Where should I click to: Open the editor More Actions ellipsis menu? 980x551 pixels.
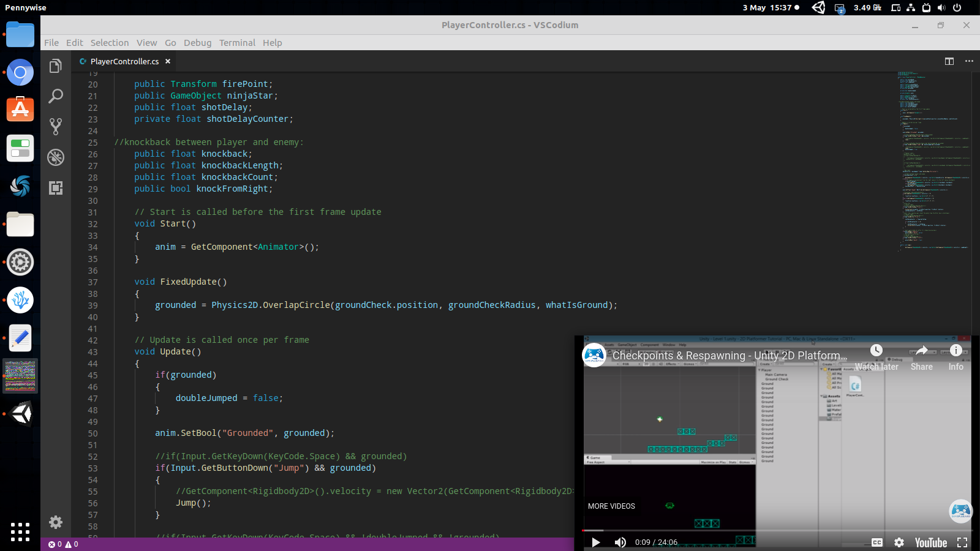pyautogui.click(x=970, y=61)
